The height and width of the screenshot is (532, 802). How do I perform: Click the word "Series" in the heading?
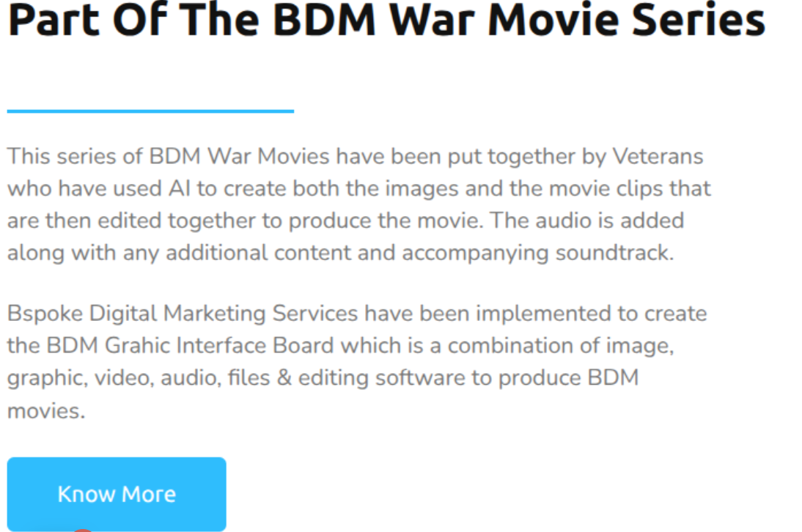(699, 21)
